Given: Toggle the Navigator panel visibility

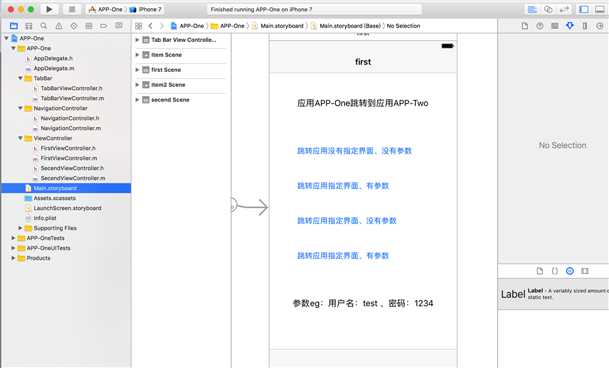Looking at the screenshot, I should (x=584, y=9).
